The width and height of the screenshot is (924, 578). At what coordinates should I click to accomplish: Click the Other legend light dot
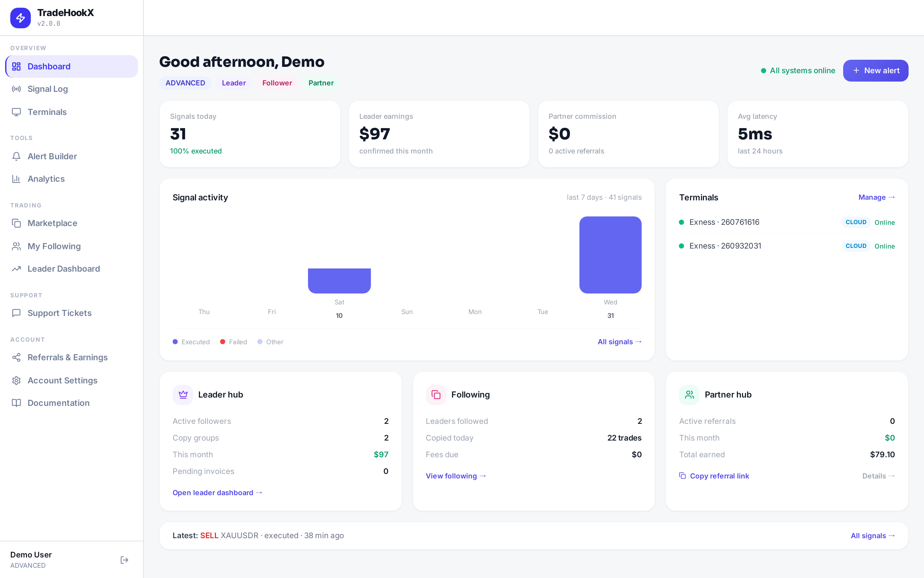pyautogui.click(x=260, y=342)
